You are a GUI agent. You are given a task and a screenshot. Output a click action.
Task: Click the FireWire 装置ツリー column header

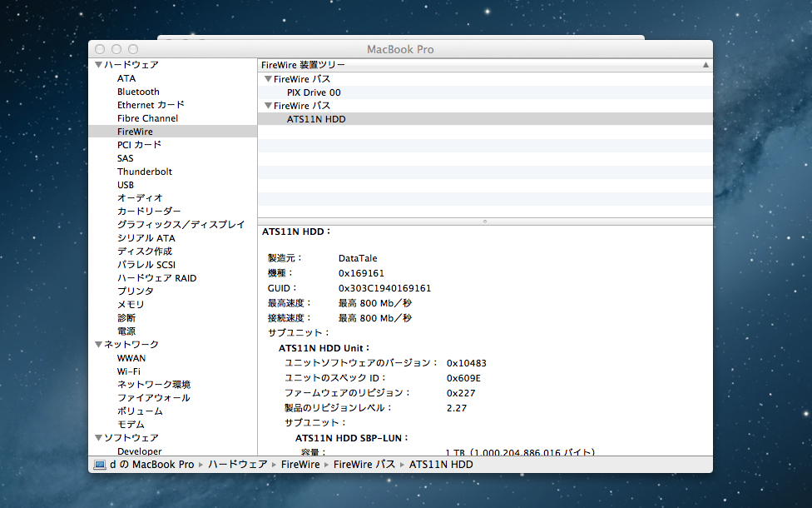coord(485,65)
